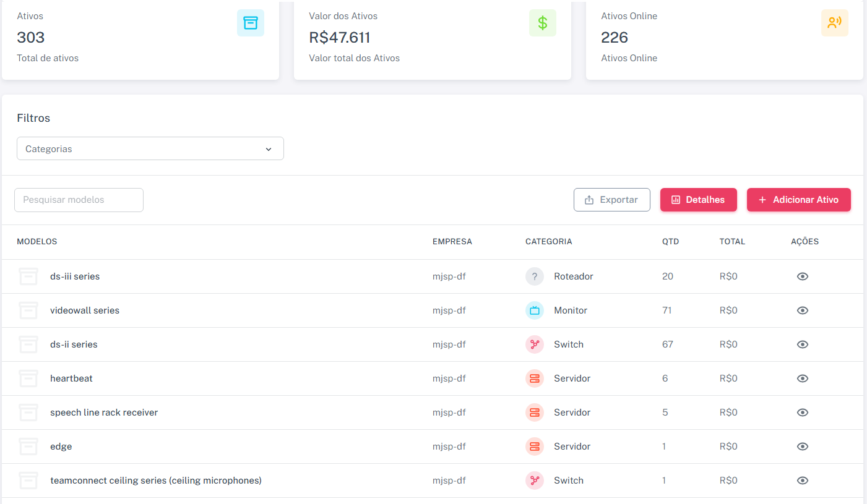867x504 pixels.
Task: Click the Detalhes button
Action: click(699, 200)
